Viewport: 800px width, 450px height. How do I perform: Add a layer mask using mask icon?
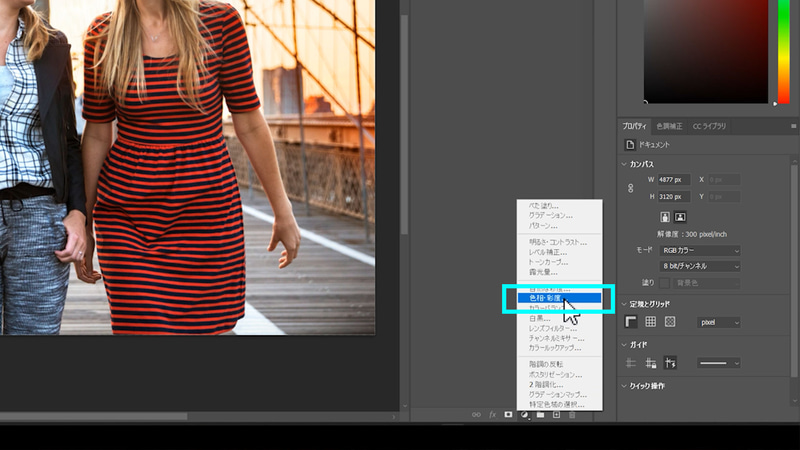[508, 415]
